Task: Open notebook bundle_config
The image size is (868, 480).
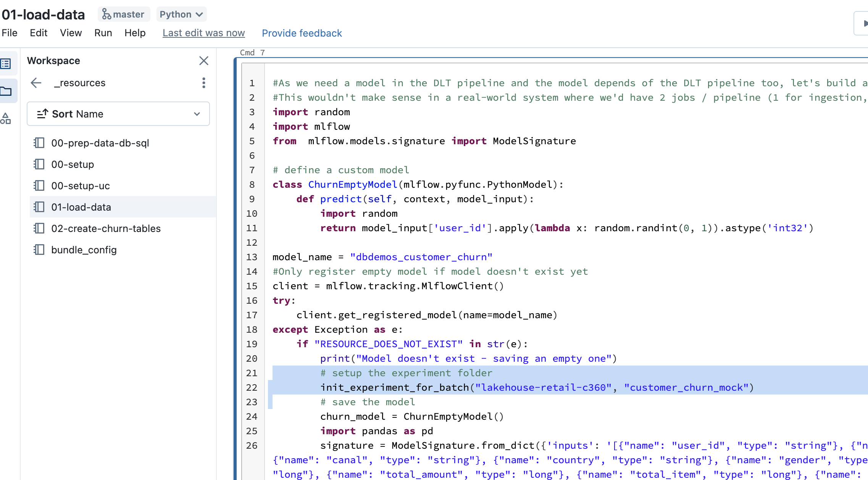Action: pyautogui.click(x=123, y=250)
